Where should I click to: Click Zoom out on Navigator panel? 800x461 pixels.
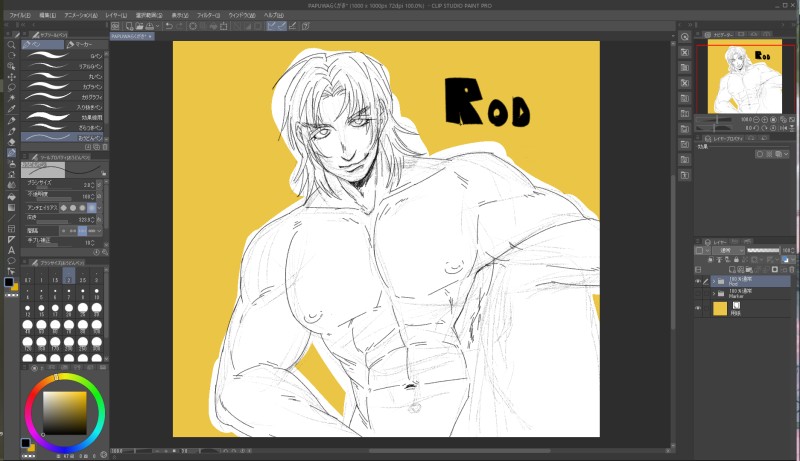(x=756, y=119)
